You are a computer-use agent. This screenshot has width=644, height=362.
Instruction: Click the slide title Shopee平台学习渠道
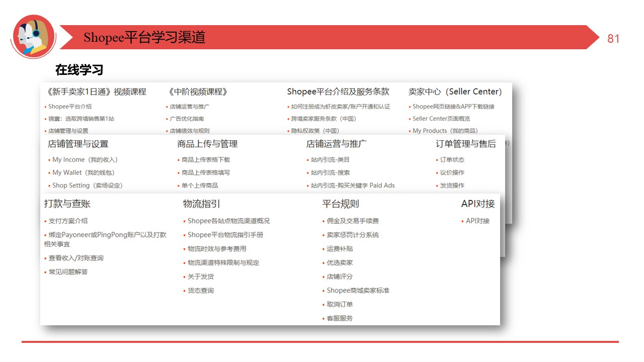pos(144,38)
